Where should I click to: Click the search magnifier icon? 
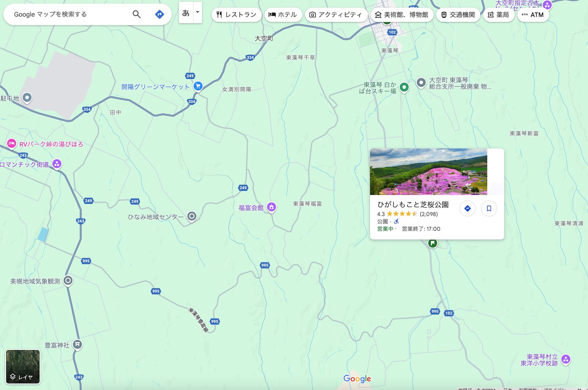(x=136, y=15)
